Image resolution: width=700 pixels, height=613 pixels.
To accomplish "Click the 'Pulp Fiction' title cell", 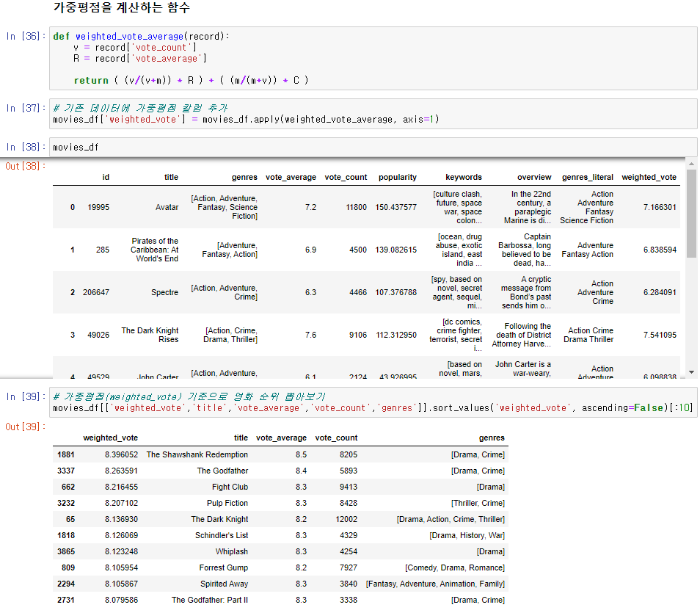I will (227, 503).
